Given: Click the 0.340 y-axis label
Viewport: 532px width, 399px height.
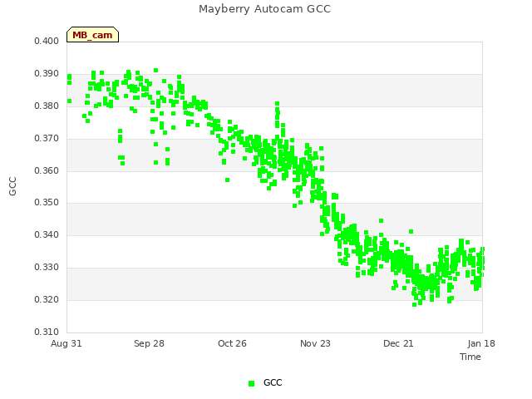Looking at the screenshot, I should point(47,234).
